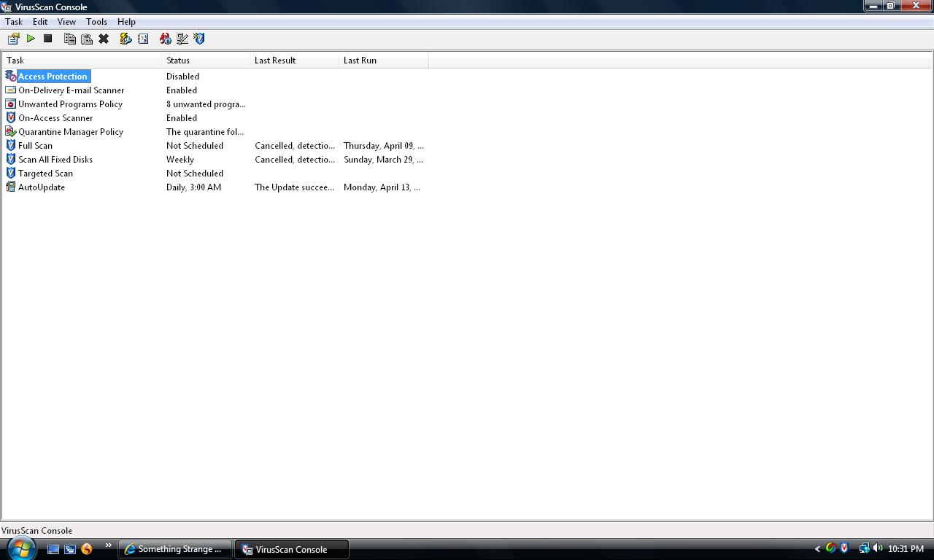Click the '8 unwanted progra...' status cell
Screen dimensions: 934x560
pos(206,104)
